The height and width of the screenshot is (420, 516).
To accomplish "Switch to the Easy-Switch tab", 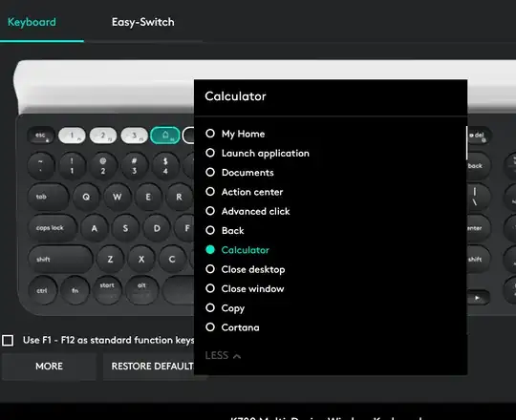I will [143, 22].
